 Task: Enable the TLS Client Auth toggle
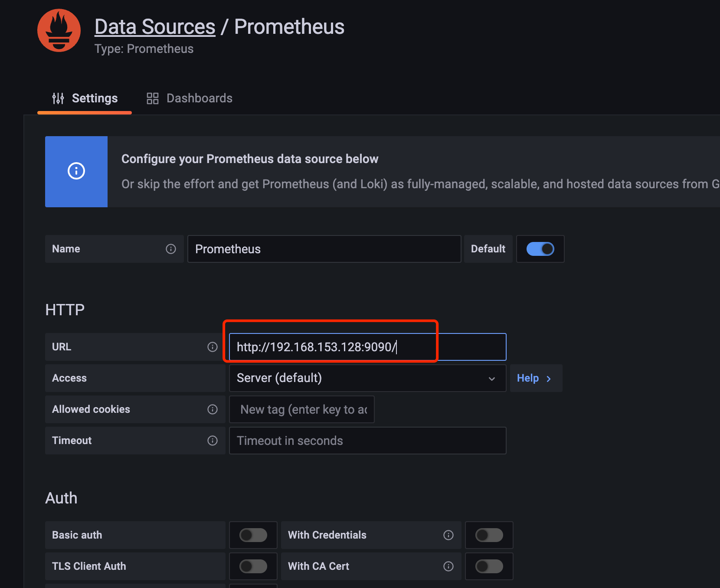tap(253, 566)
